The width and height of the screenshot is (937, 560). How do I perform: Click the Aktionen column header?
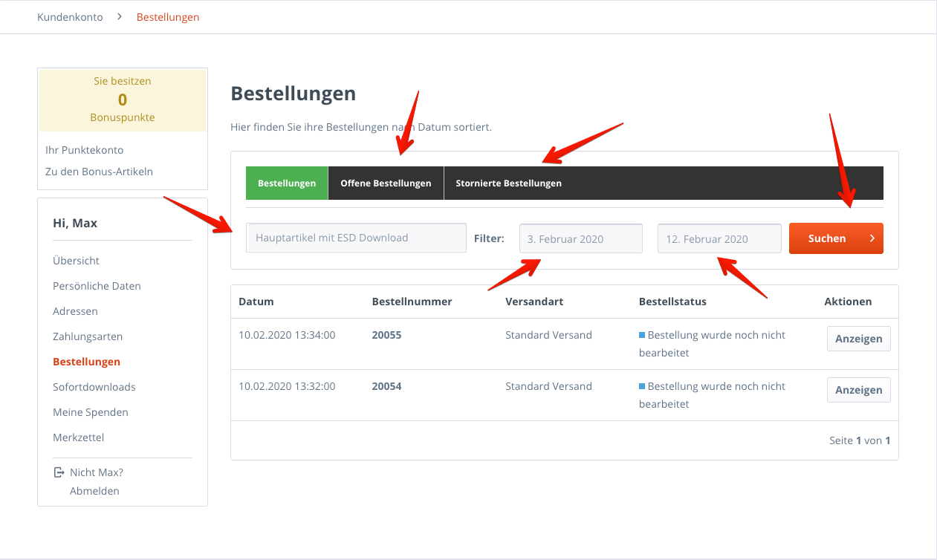point(848,302)
